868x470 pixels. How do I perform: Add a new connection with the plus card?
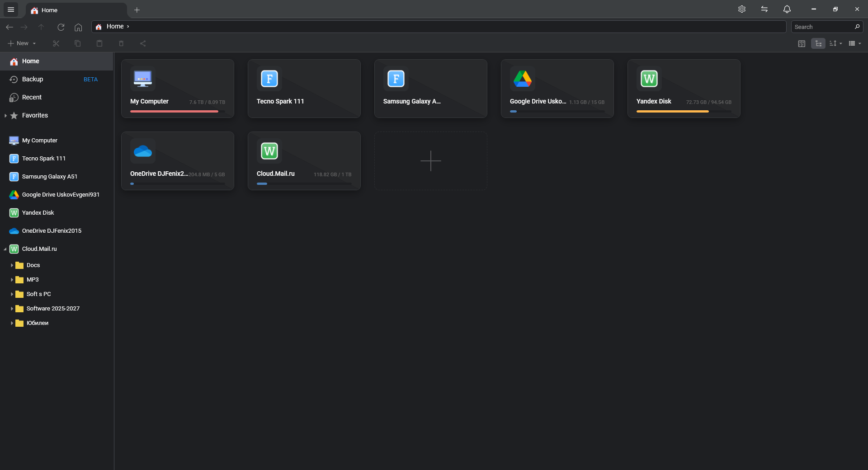(x=431, y=161)
